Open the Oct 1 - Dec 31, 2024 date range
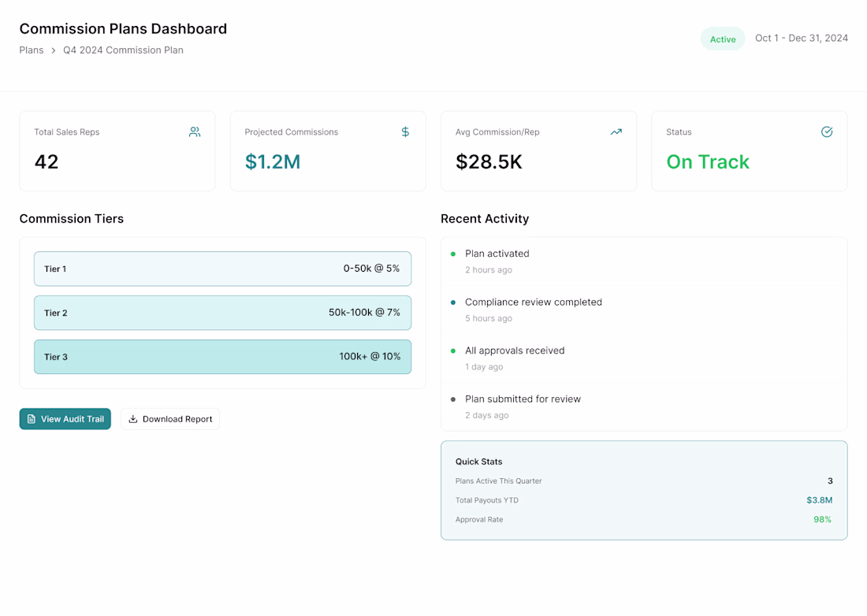 coord(802,38)
